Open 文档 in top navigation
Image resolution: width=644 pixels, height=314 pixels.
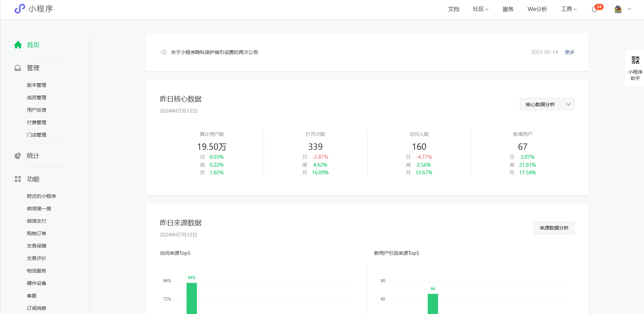[x=454, y=9]
